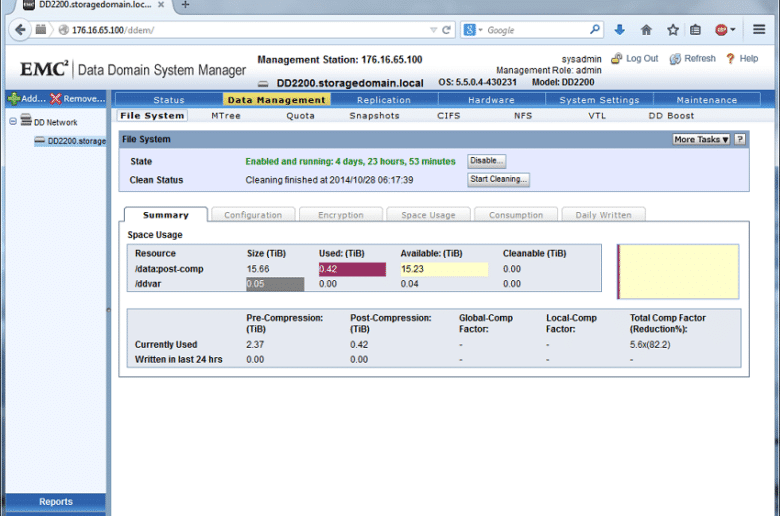Select the Summary tab
The image size is (780, 516).
166,215
